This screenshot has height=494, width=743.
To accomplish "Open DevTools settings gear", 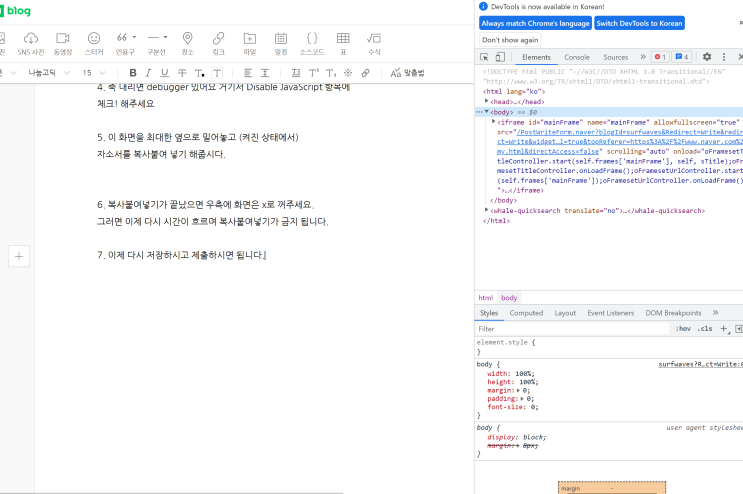I will [x=707, y=57].
